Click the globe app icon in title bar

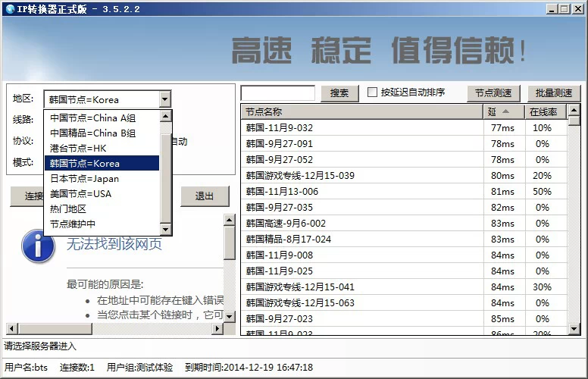click(x=9, y=8)
